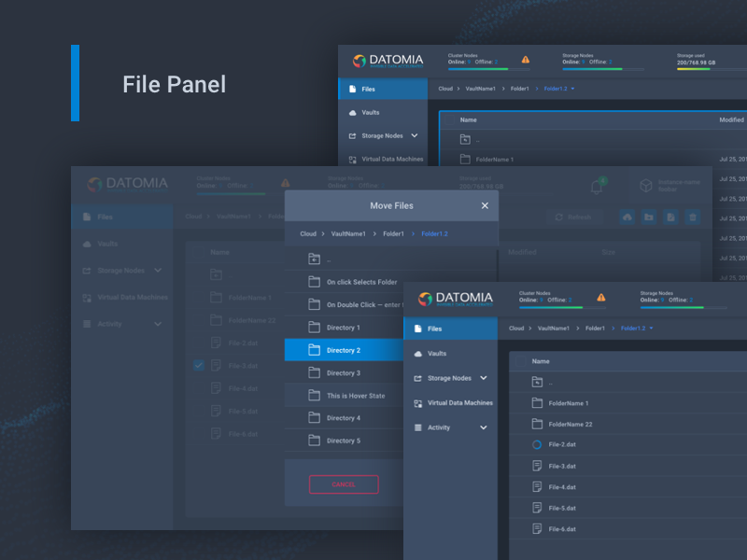Click Storage used bar in rearmost window

(712, 69)
